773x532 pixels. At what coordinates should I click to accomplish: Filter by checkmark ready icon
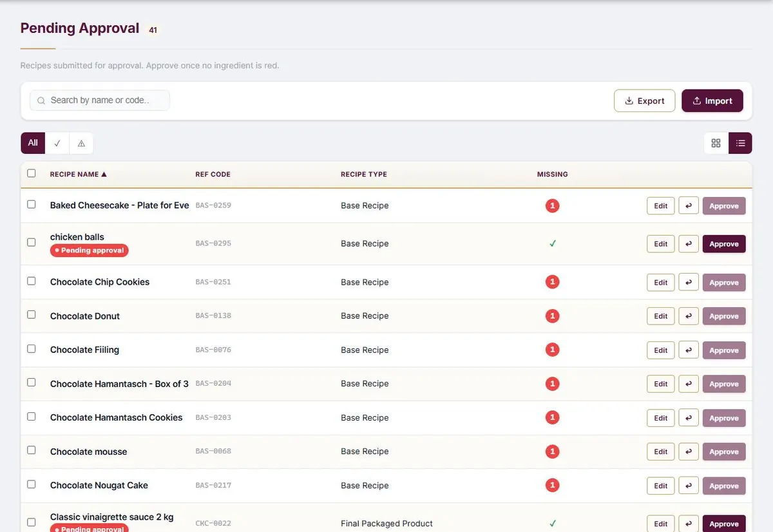coord(57,143)
